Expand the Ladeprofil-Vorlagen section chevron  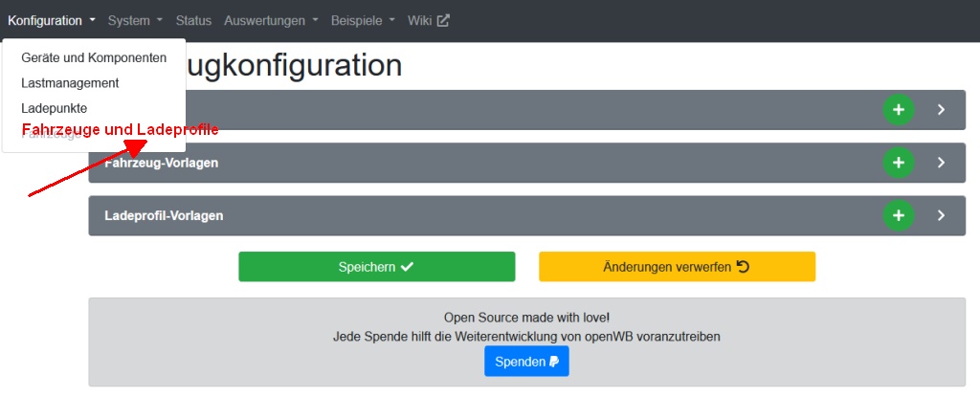pyautogui.click(x=941, y=215)
